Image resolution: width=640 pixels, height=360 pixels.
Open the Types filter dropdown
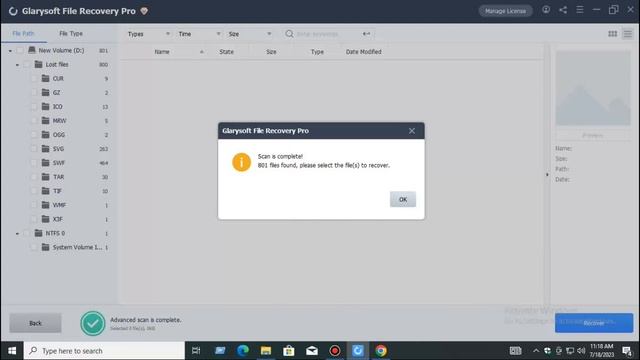[x=148, y=34]
